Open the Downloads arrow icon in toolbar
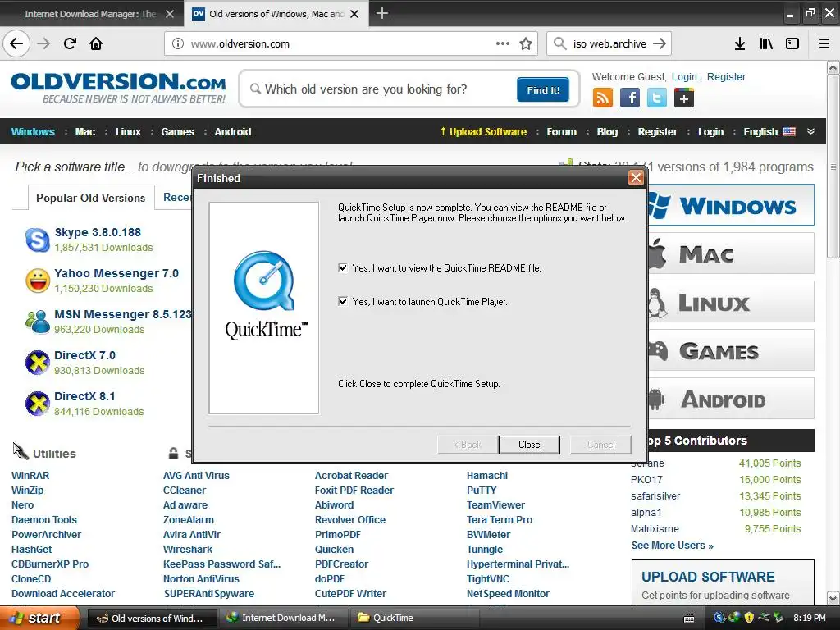The image size is (840, 630). pos(740,43)
